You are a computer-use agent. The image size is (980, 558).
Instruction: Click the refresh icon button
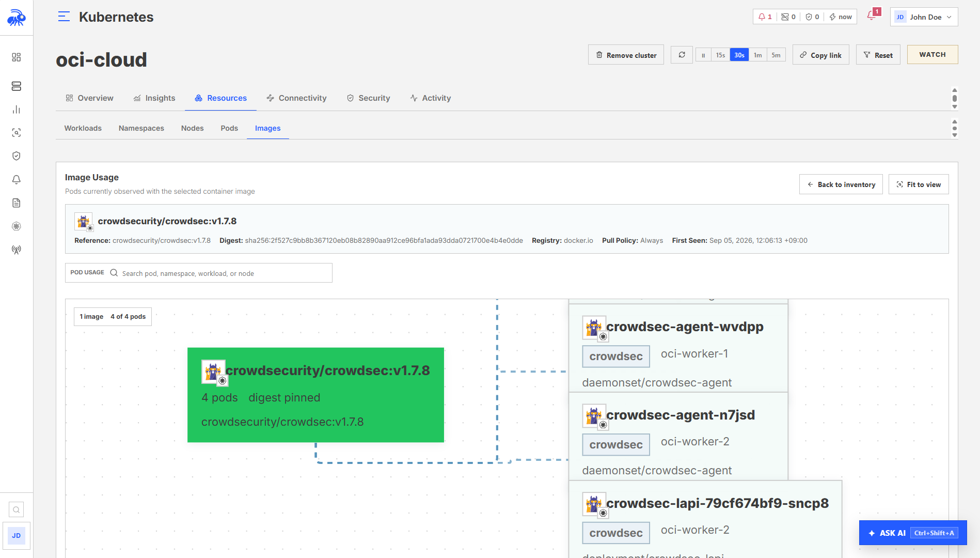tap(682, 55)
